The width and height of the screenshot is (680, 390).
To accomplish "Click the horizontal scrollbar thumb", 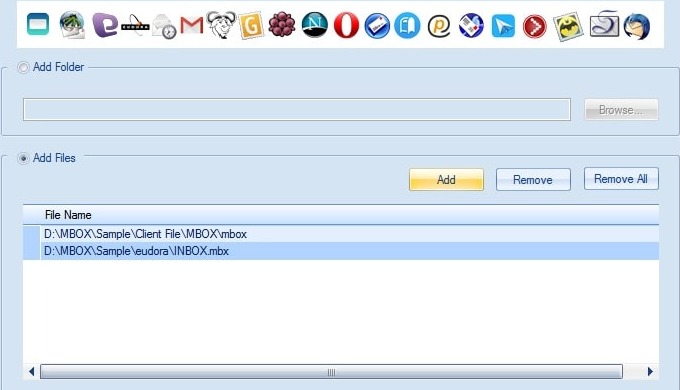I will tap(331, 372).
